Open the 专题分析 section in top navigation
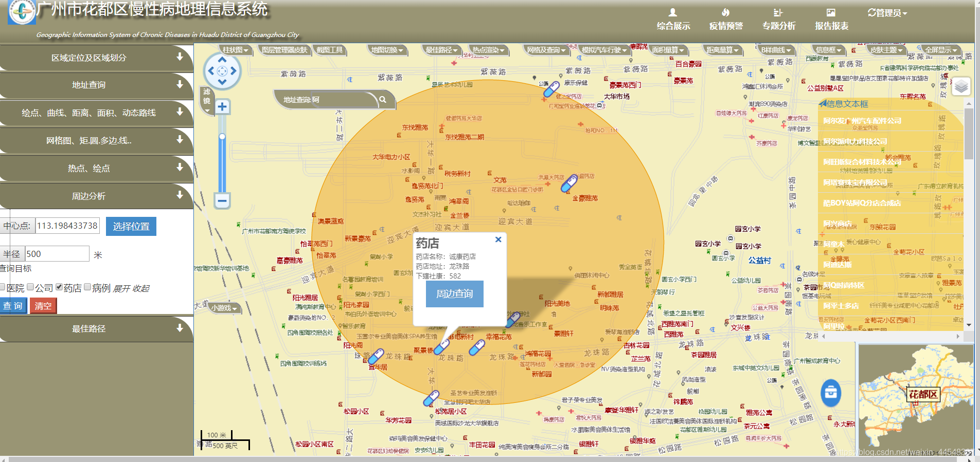Viewport: 980px width, 462px height. tap(778, 19)
